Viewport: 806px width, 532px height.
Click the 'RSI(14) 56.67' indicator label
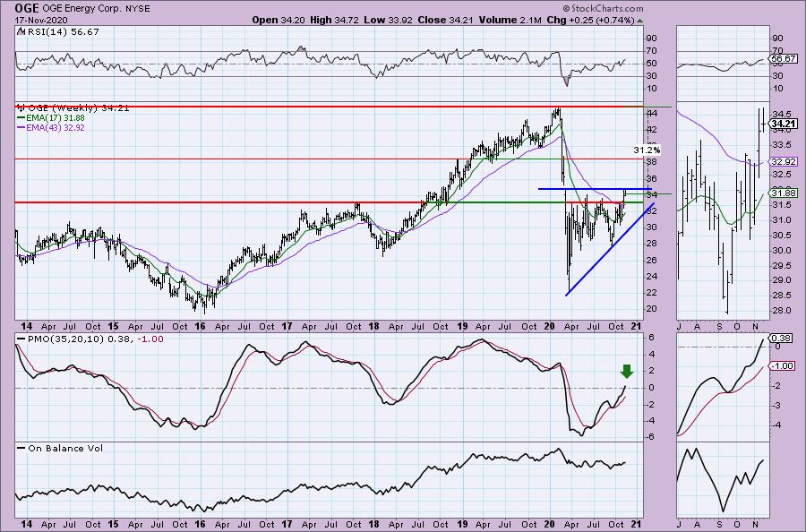tap(62, 32)
